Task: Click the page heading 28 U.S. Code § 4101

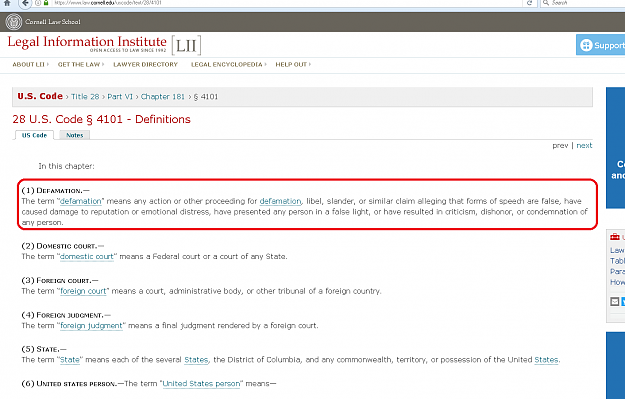Action: click(102, 119)
